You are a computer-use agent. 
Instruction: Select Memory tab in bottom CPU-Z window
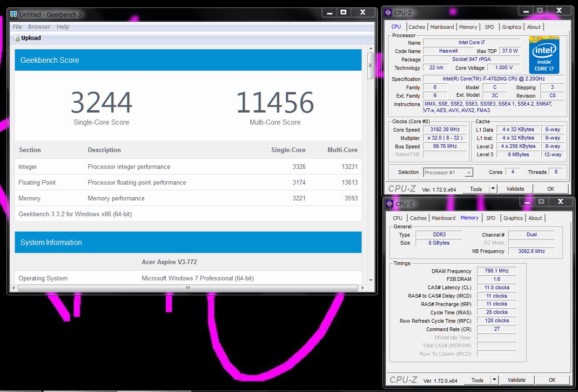pos(470,218)
